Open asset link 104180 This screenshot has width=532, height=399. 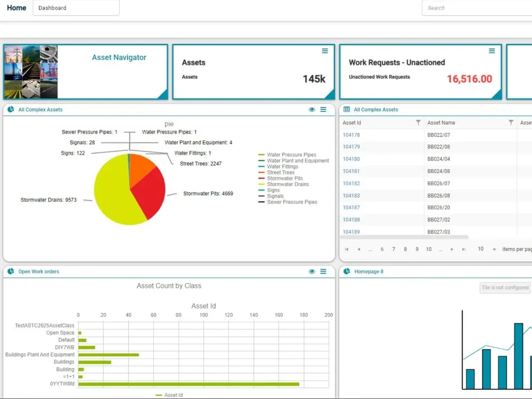351,159
